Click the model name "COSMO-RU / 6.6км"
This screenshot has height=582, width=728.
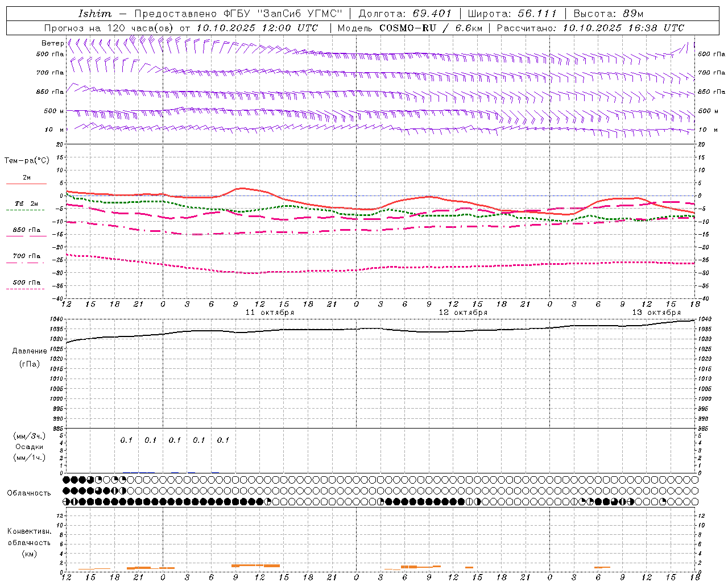pyautogui.click(x=431, y=28)
